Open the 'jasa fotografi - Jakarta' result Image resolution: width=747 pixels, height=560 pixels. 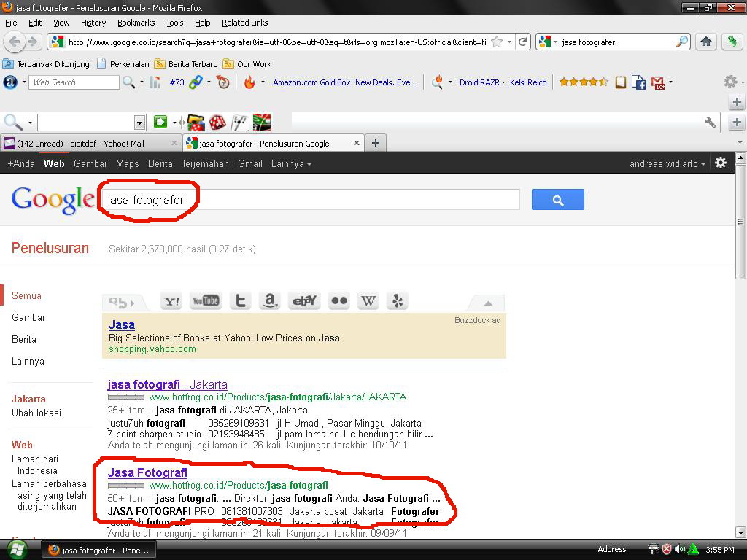pyautogui.click(x=167, y=384)
